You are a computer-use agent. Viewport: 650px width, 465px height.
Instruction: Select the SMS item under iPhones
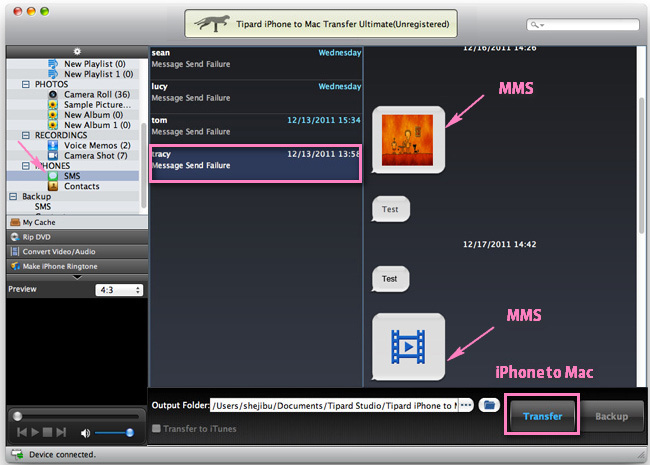(72, 176)
